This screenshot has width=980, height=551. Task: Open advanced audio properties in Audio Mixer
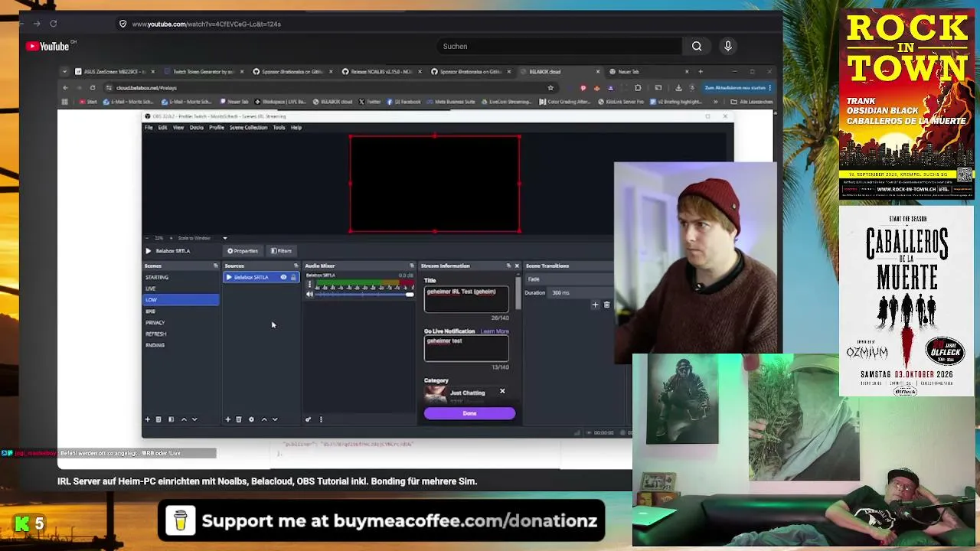pyautogui.click(x=308, y=419)
